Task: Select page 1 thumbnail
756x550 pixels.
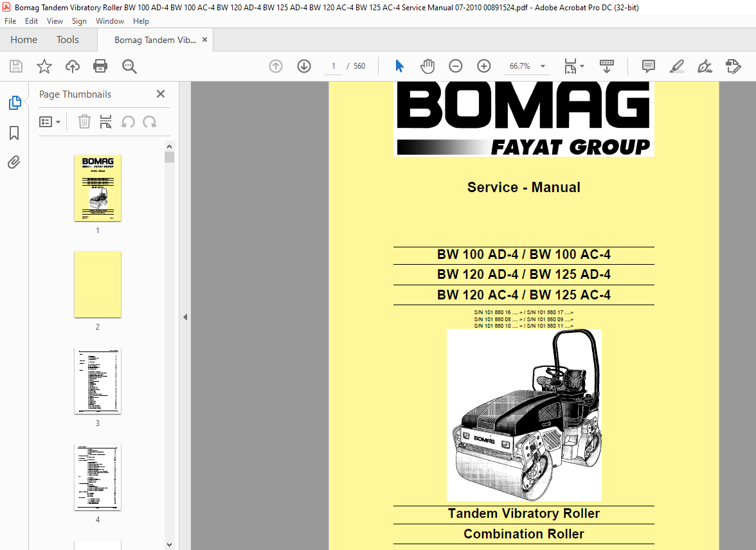Action: tap(98, 188)
